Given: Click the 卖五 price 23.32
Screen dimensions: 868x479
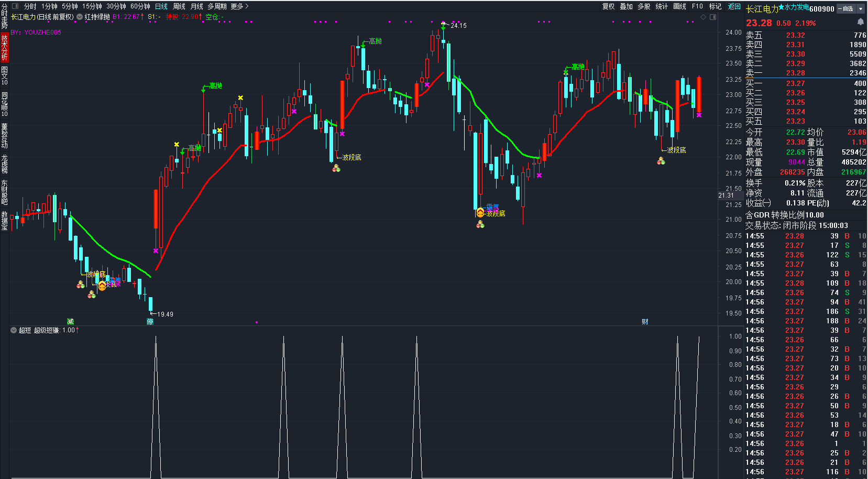Looking at the screenshot, I should pos(795,35).
